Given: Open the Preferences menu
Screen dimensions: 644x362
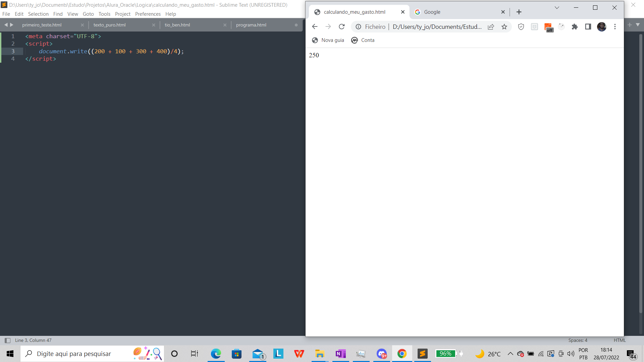Looking at the screenshot, I should coord(148,14).
